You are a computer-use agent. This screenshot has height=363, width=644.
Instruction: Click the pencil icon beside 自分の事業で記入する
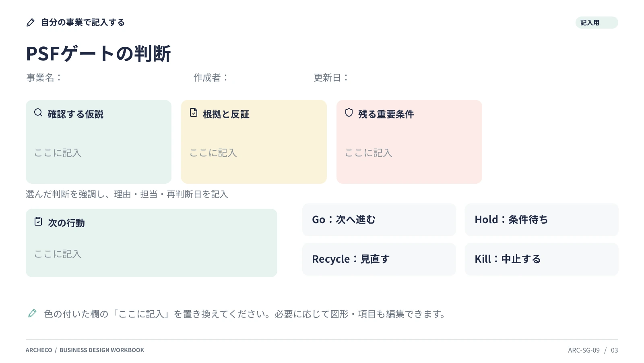coord(31,23)
